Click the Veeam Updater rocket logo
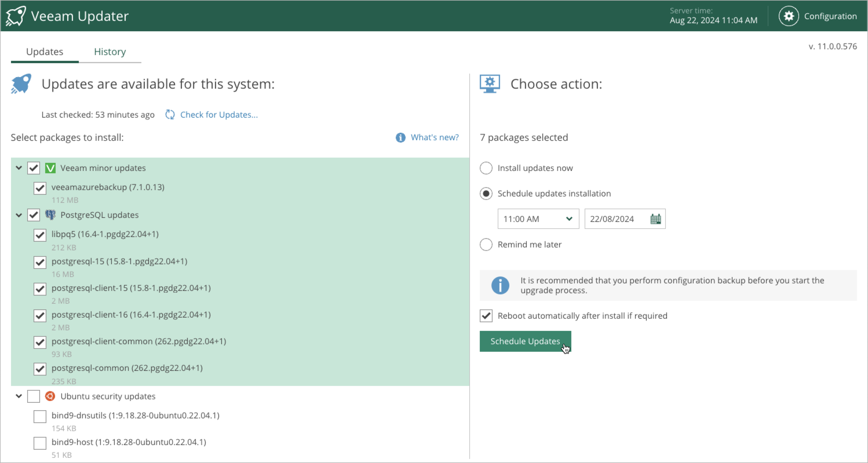The height and width of the screenshot is (463, 868). 16,16
